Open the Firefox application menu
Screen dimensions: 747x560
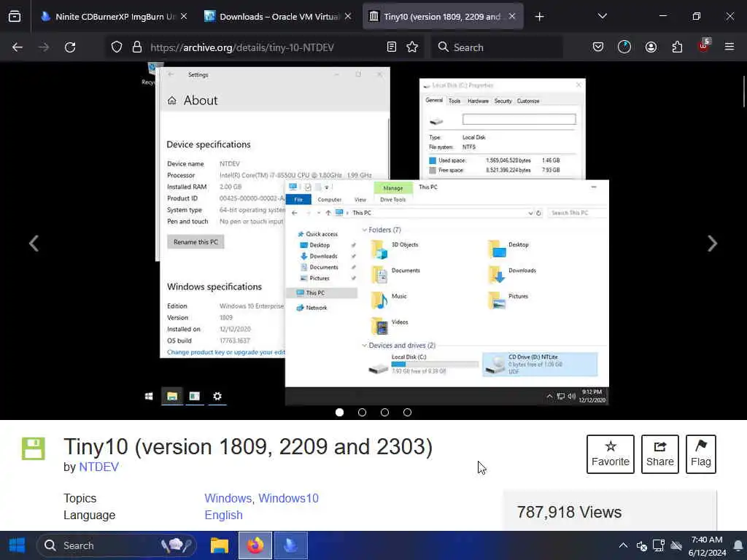coord(729,47)
